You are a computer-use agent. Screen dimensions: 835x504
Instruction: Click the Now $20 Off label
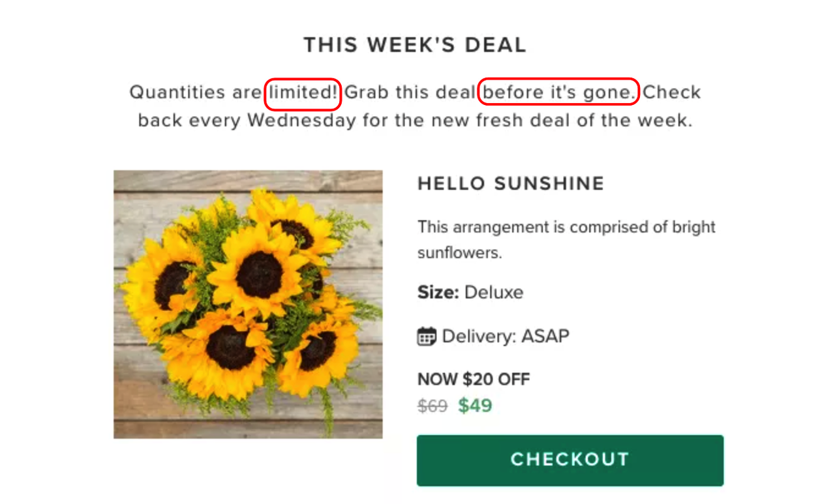click(474, 379)
